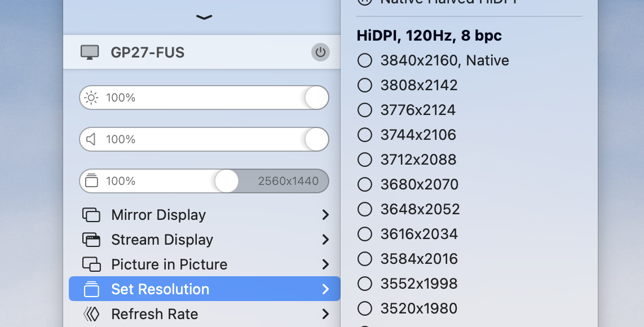The image size is (644, 327).
Task: Click the resolution scale slider knob
Action: pyautogui.click(x=227, y=181)
